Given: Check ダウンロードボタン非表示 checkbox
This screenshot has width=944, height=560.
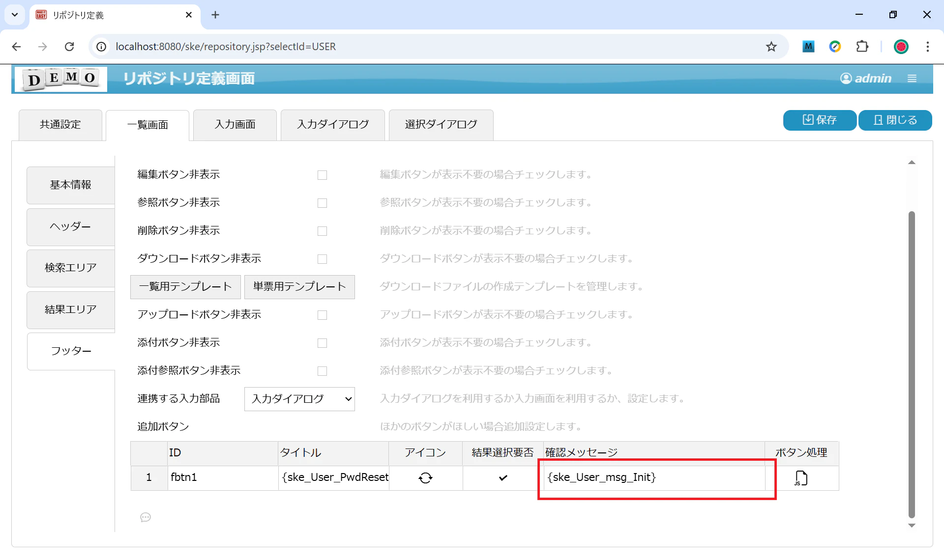Looking at the screenshot, I should 322,259.
